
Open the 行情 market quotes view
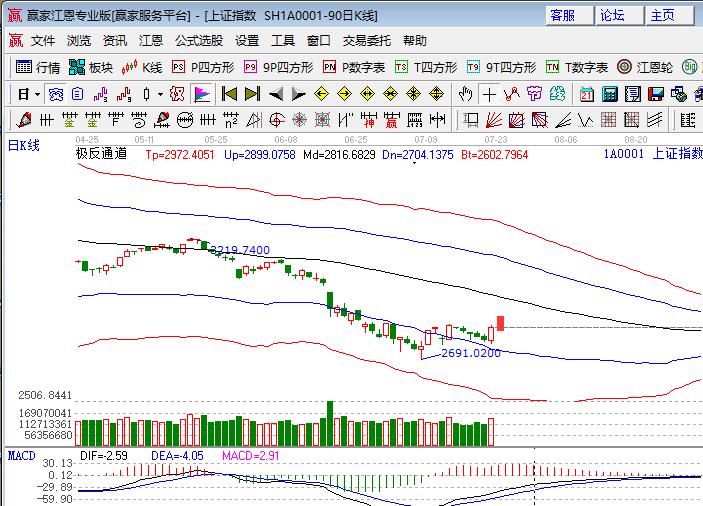click(x=38, y=67)
